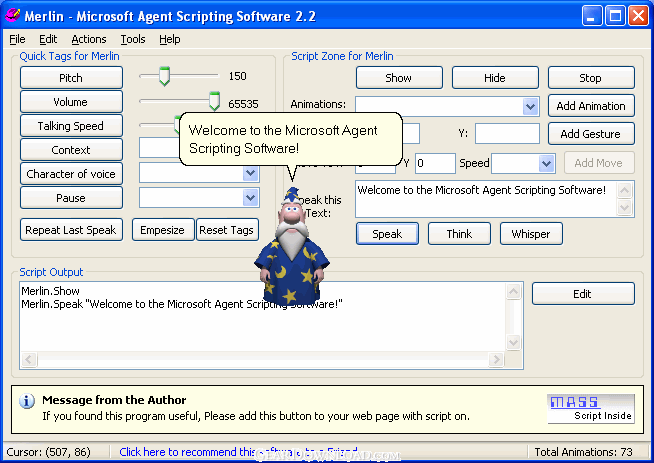Click the Add Gesture button
654x463 pixels.
[x=591, y=134]
